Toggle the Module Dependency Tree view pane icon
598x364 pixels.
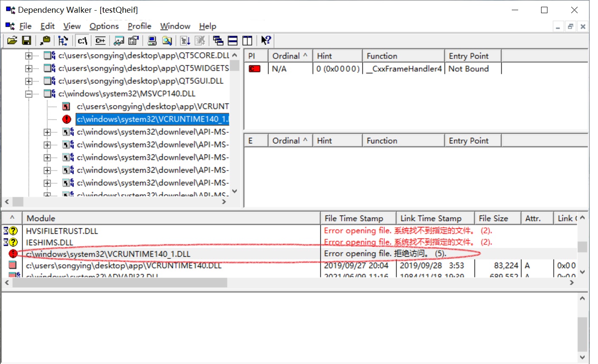pos(218,40)
